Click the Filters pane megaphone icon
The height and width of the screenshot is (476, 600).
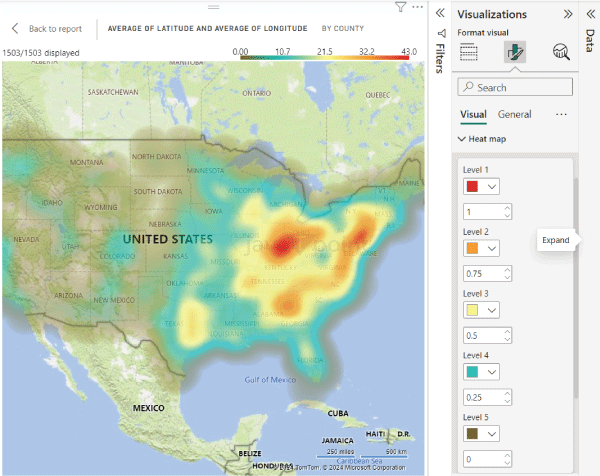click(x=442, y=34)
